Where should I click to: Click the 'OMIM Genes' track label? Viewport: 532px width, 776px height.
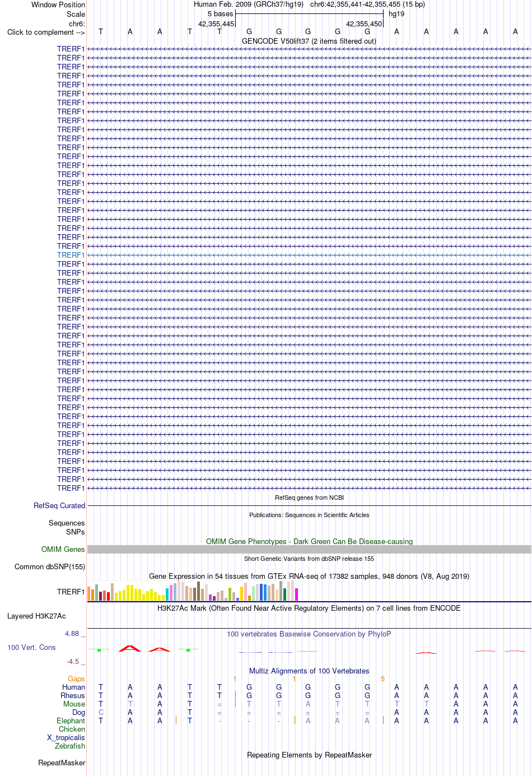click(x=63, y=549)
